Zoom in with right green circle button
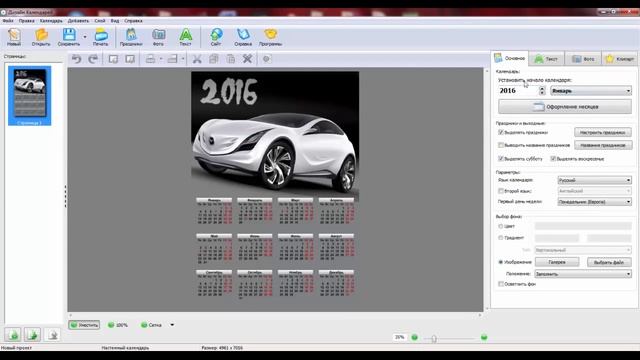This screenshot has width=640, height=360. [x=484, y=337]
